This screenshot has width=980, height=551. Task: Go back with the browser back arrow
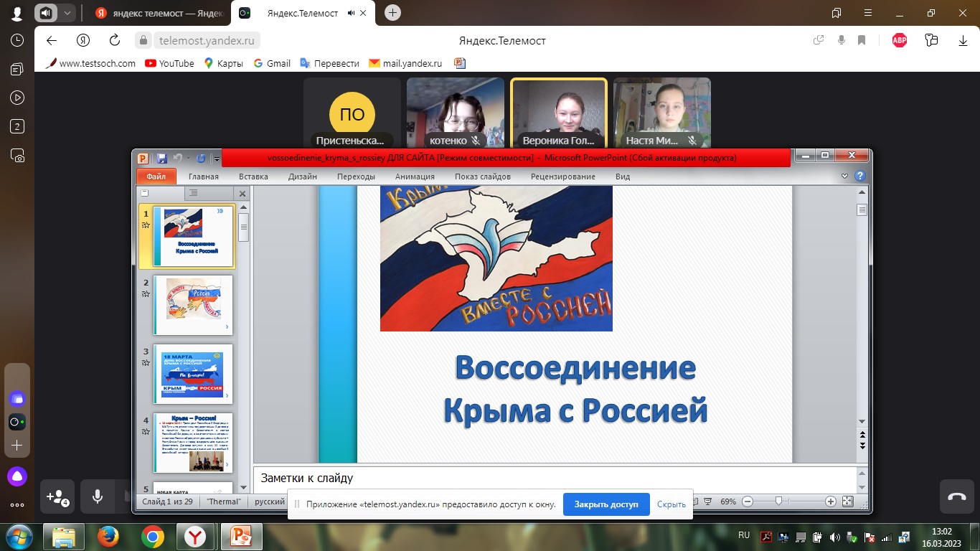coord(51,40)
